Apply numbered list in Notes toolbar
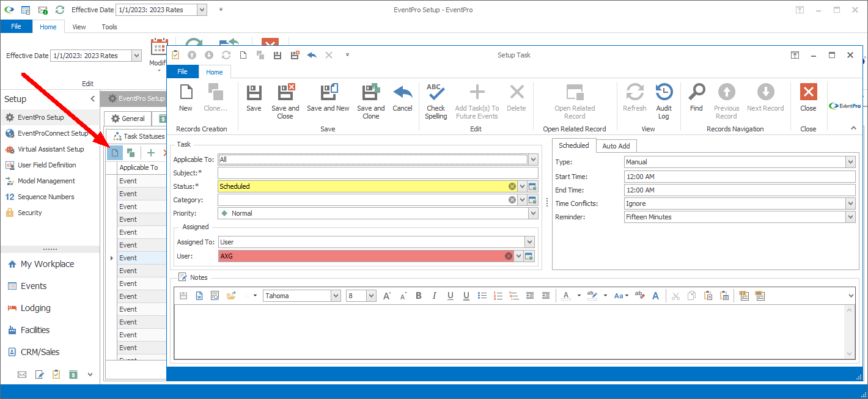This screenshot has height=399, width=868. 498,296
